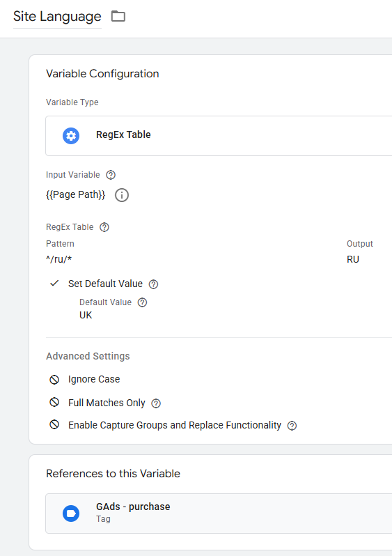392x556 pixels.
Task: Click the folder icon beside Site Language
Action: pyautogui.click(x=118, y=16)
